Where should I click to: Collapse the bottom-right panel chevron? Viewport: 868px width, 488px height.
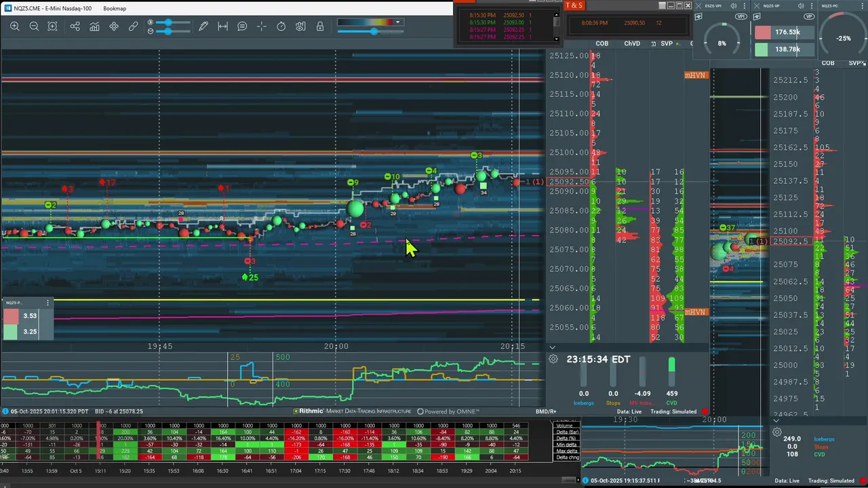[x=776, y=420]
